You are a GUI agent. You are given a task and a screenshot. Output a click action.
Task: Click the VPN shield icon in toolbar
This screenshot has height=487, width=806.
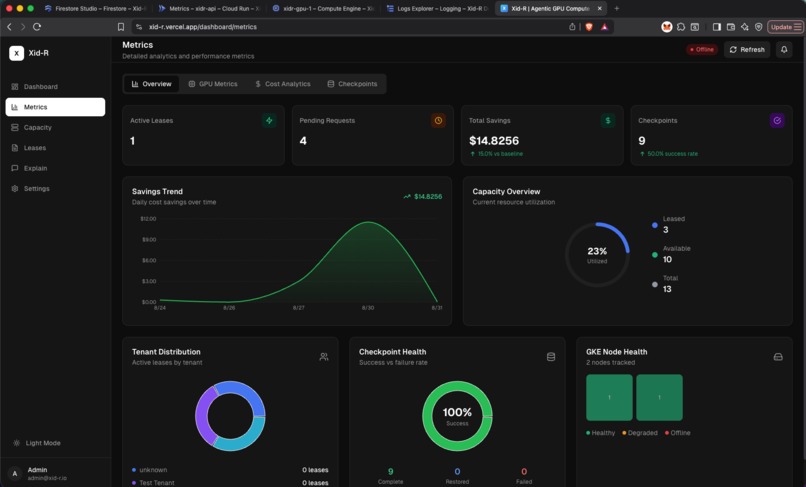tap(758, 27)
